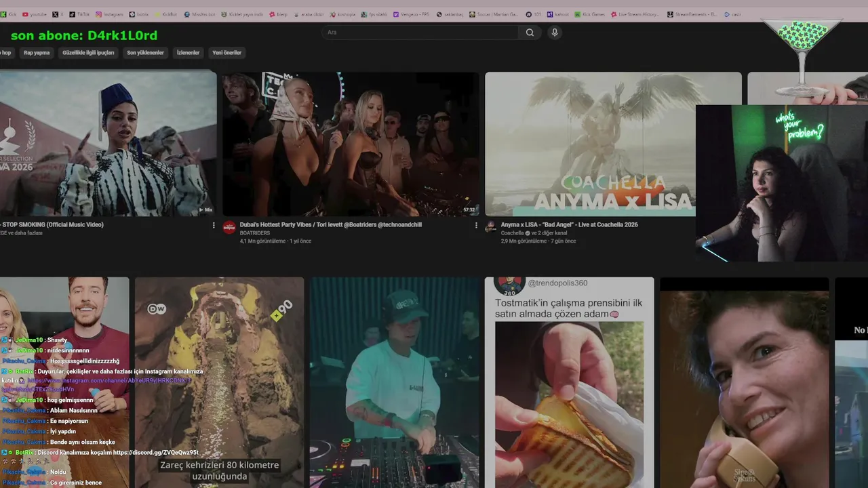Open the trendopolis360 Tostmatik short
This screenshot has height=488, width=868.
[569, 382]
